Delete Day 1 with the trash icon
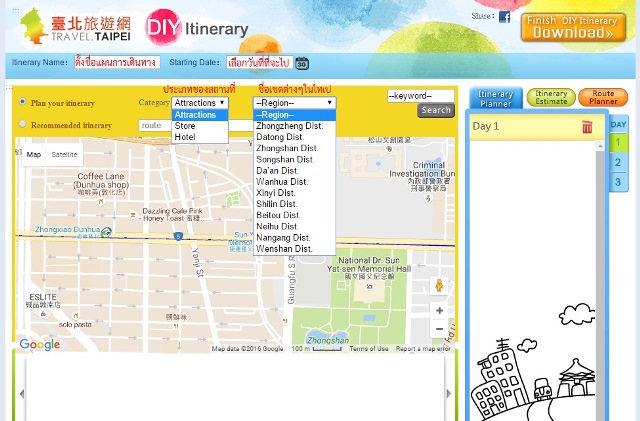The width and height of the screenshot is (640, 421). point(587,127)
